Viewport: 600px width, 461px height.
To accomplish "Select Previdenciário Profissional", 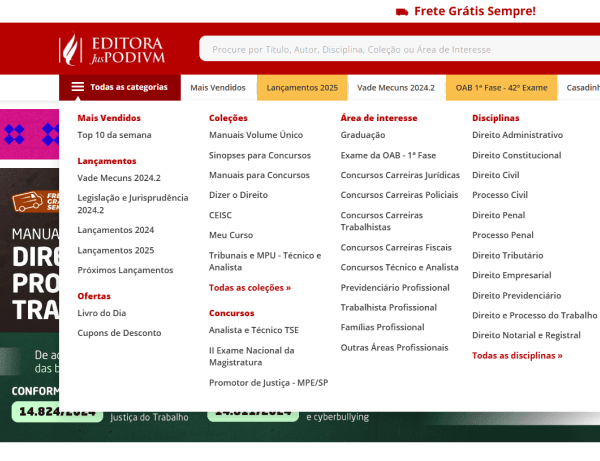I will click(x=395, y=288).
